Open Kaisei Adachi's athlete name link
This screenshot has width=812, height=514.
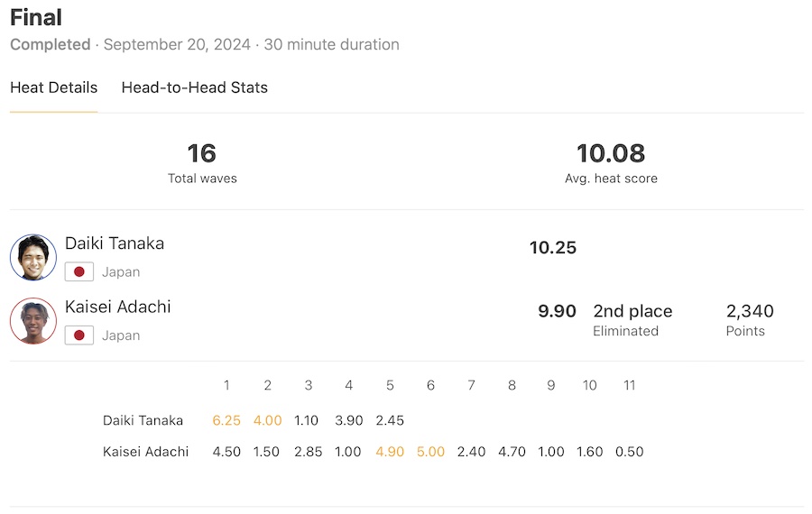[x=118, y=307]
